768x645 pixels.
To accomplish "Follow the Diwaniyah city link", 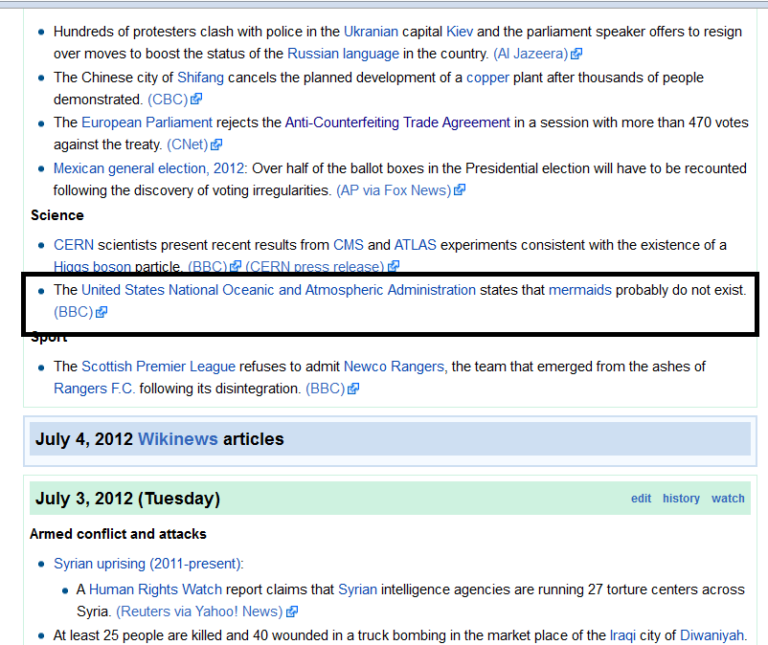I will pyautogui.click(x=712, y=635).
